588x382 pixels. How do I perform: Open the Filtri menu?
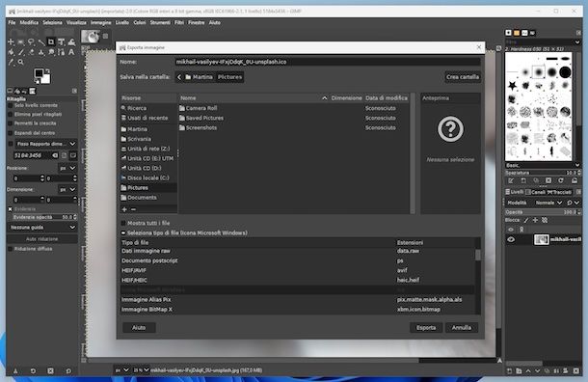pos(179,22)
